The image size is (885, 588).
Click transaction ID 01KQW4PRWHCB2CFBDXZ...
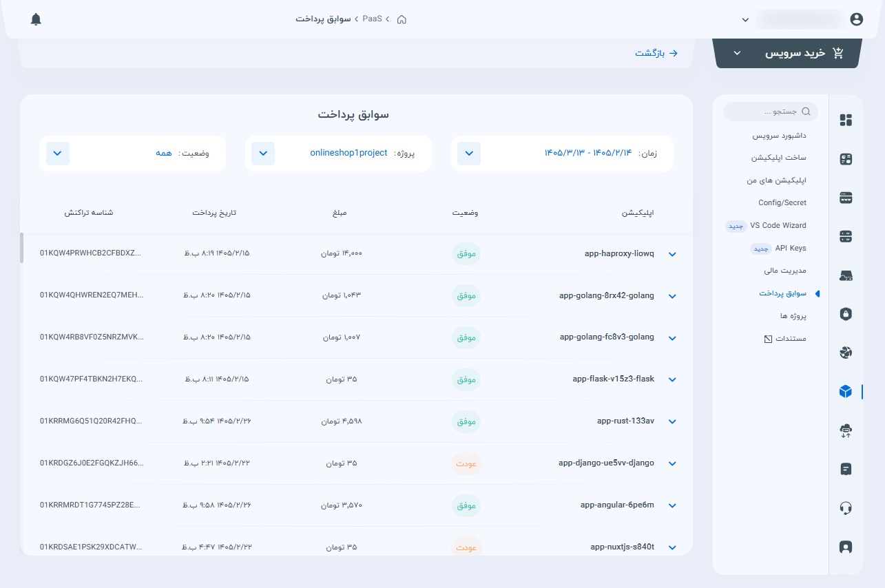[x=91, y=253]
